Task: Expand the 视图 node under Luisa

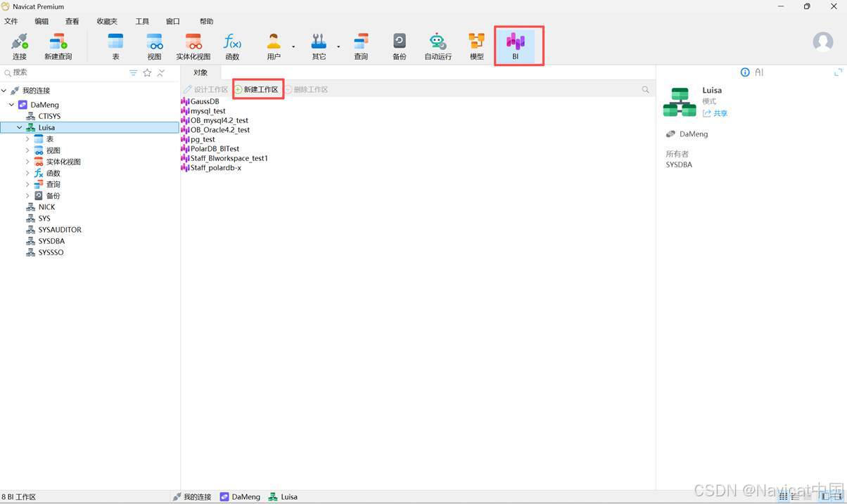Action: click(x=27, y=150)
